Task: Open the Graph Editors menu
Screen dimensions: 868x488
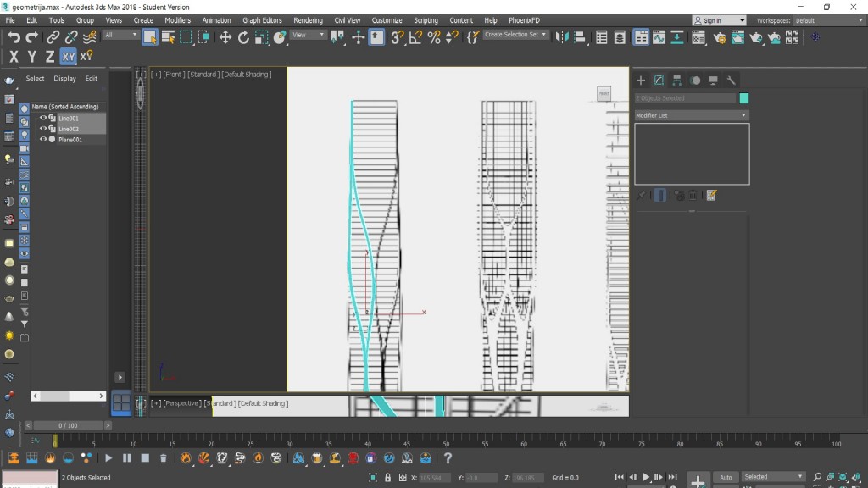Action: coord(262,20)
